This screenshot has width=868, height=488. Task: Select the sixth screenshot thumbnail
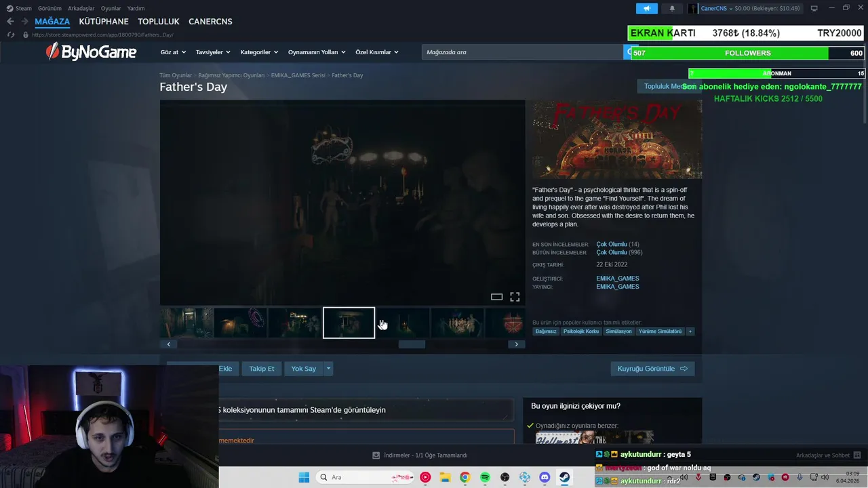[457, 323]
